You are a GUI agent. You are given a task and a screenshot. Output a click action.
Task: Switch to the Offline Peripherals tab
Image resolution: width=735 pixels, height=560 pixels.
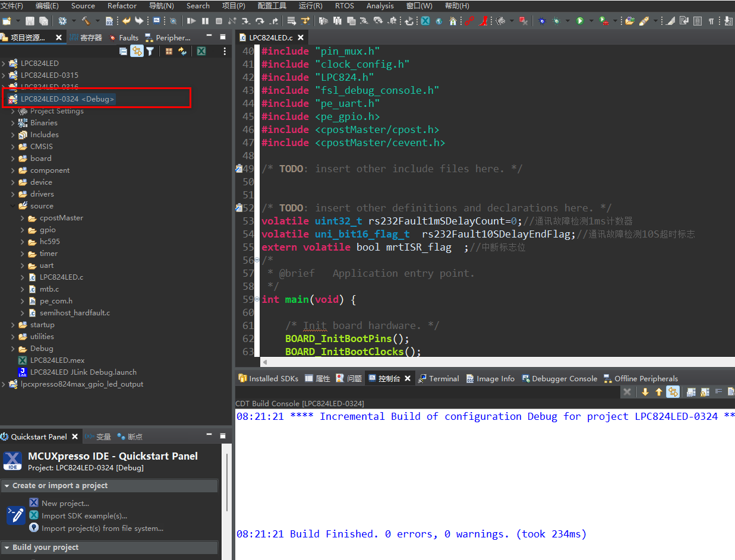(x=641, y=378)
